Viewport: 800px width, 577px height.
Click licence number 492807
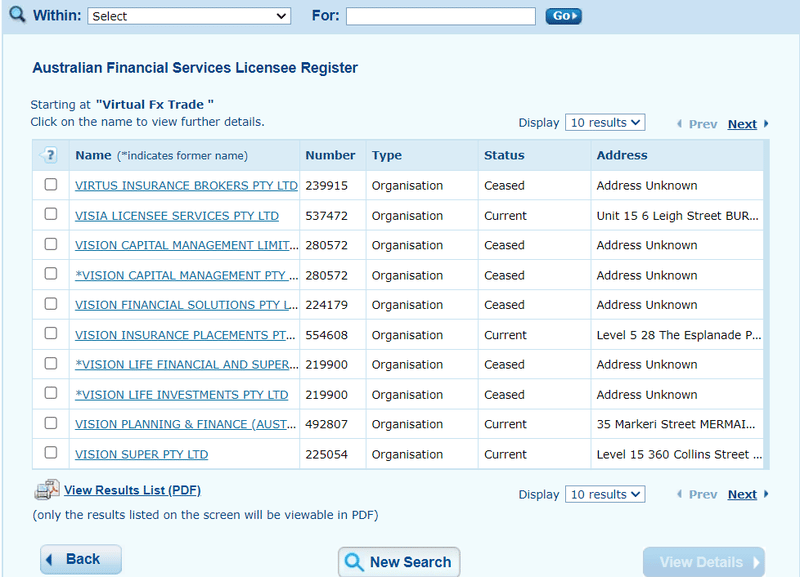click(327, 424)
